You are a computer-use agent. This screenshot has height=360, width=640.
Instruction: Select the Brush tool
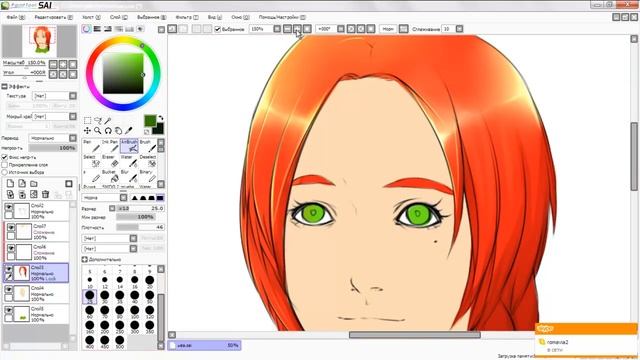(147, 146)
